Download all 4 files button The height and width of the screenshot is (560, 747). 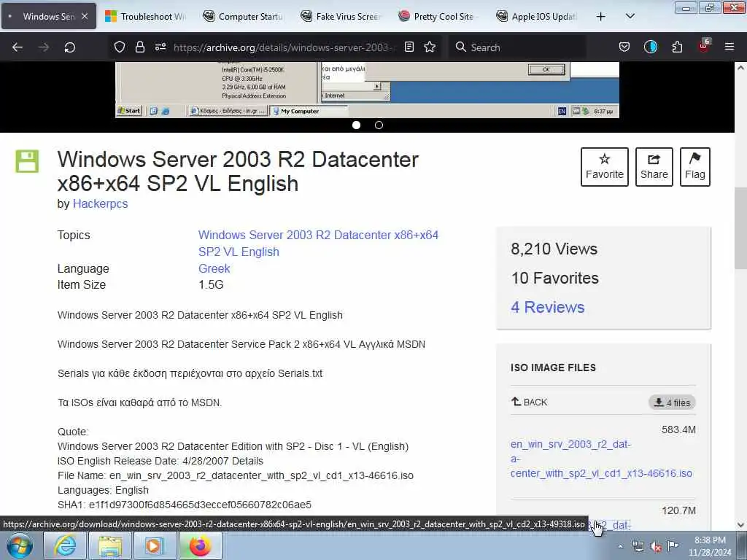pos(672,402)
